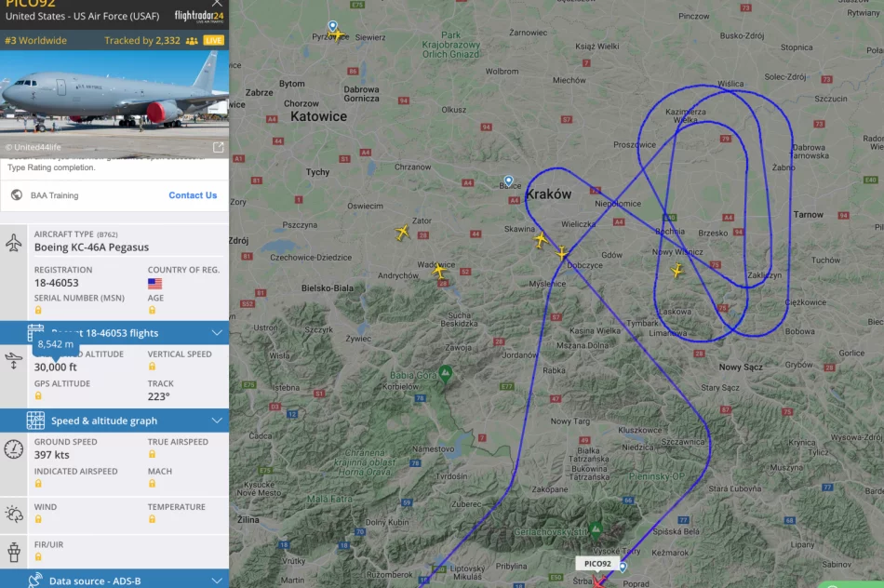Select yellow plane icon near Wadowice
The width and height of the screenshot is (884, 588).
[x=439, y=271]
